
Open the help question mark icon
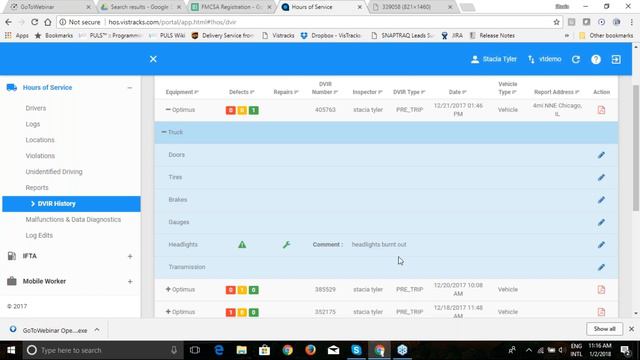point(596,59)
